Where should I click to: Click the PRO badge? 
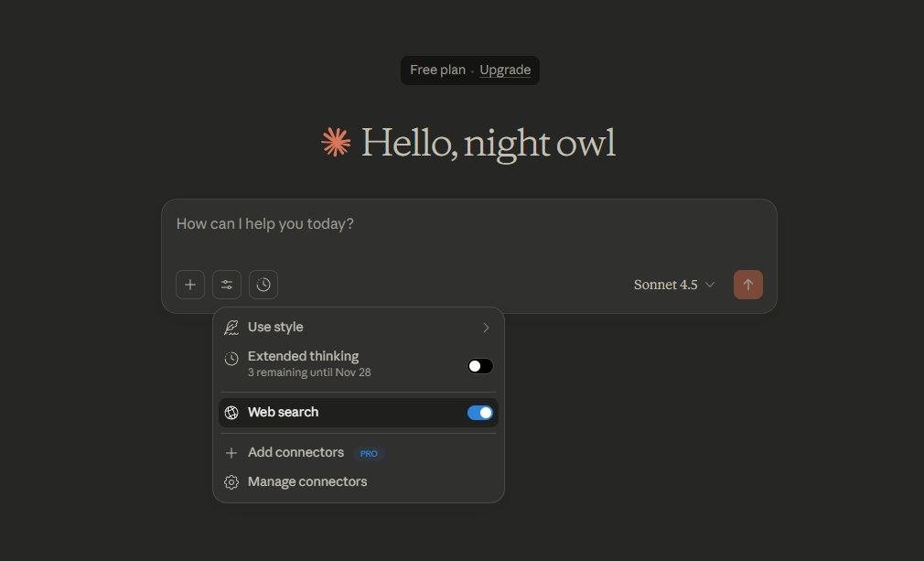(369, 454)
